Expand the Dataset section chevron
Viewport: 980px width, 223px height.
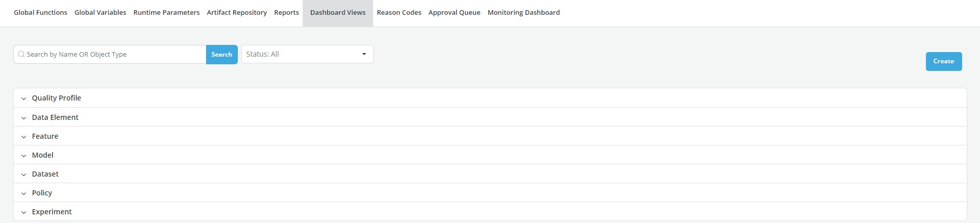pyautogui.click(x=23, y=175)
